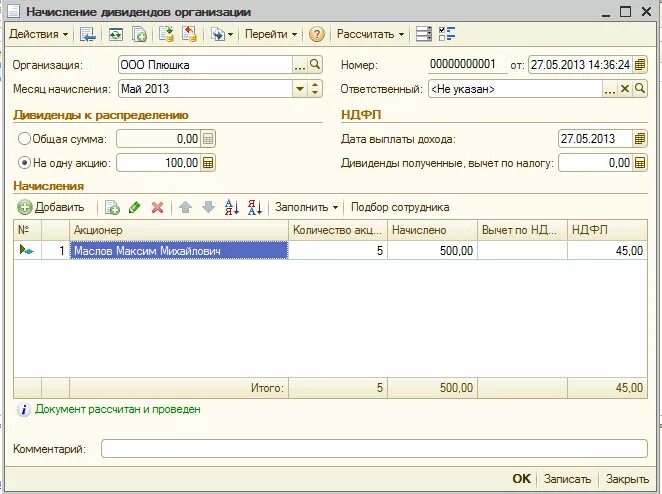
Task: Click the move row up arrow icon
Action: pos(185,207)
